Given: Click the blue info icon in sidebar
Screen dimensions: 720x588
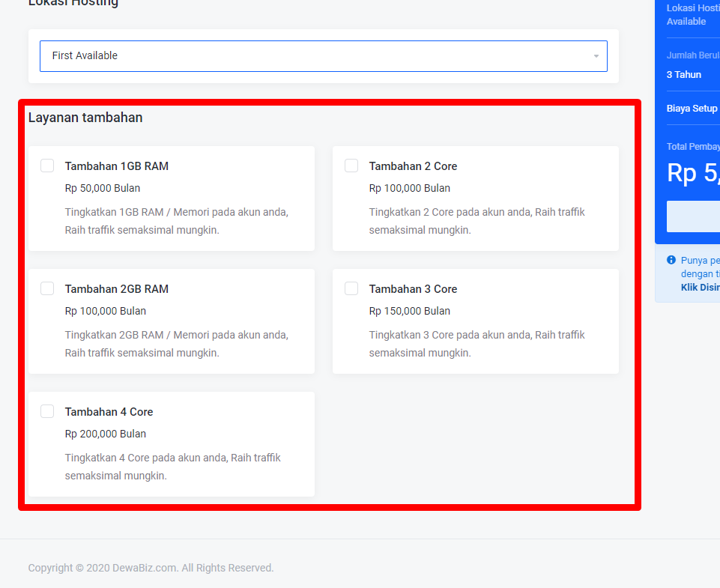Looking at the screenshot, I should [x=671, y=261].
